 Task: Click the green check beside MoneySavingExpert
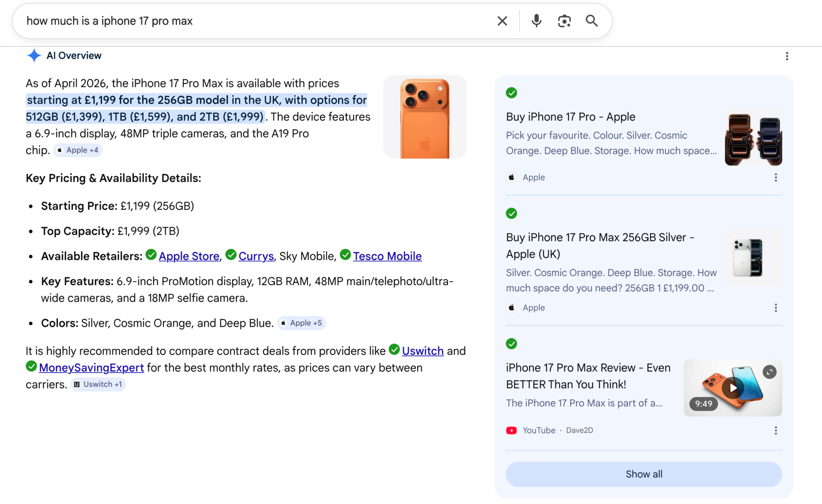point(32,366)
